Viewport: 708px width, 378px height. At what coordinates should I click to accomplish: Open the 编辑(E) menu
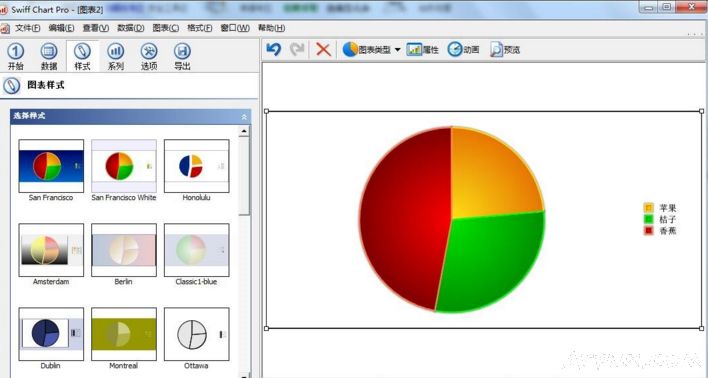click(61, 28)
